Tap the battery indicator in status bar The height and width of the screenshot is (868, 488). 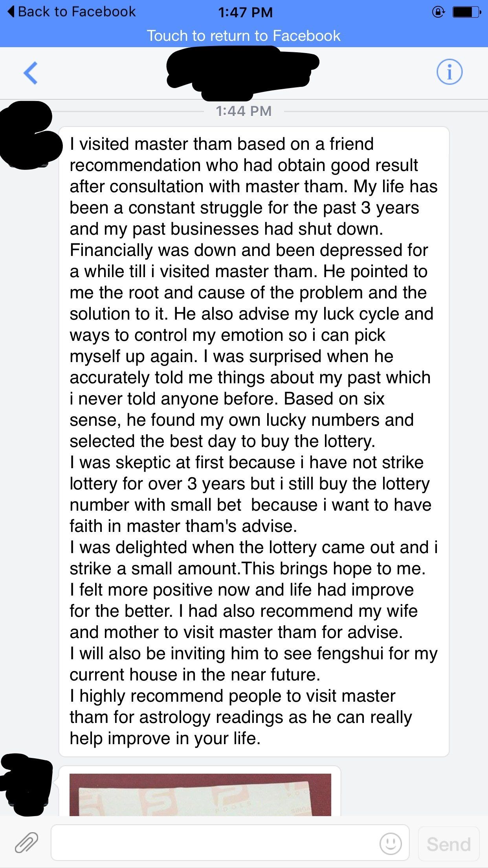coord(466,13)
